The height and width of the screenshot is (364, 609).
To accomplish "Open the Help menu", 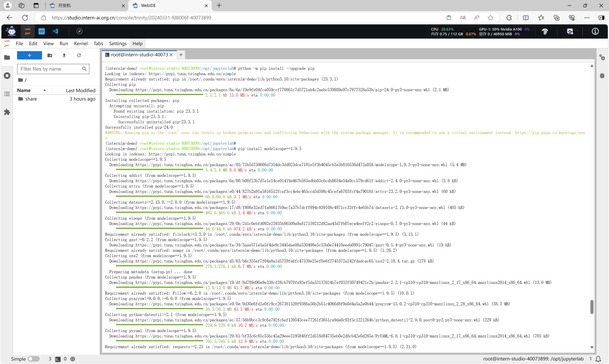I will coord(137,43).
